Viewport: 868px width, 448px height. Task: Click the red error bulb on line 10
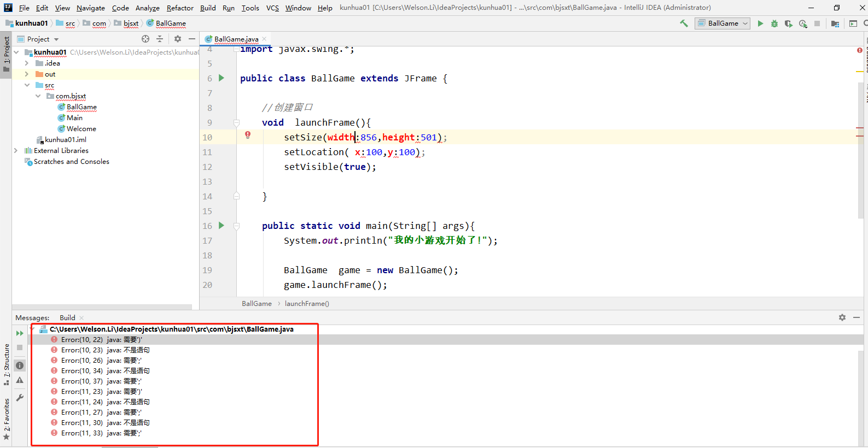248,135
